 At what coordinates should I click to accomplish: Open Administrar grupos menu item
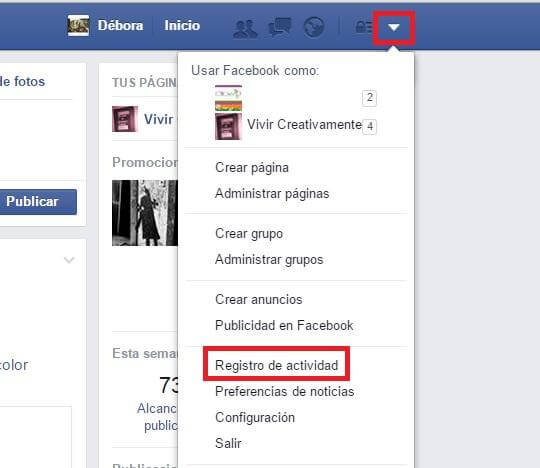tap(269, 259)
